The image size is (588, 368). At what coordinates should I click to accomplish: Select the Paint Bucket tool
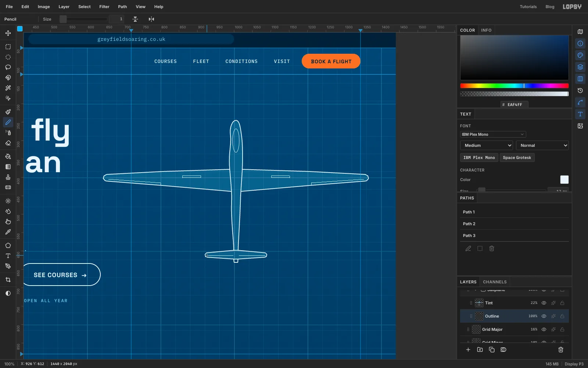(8, 156)
